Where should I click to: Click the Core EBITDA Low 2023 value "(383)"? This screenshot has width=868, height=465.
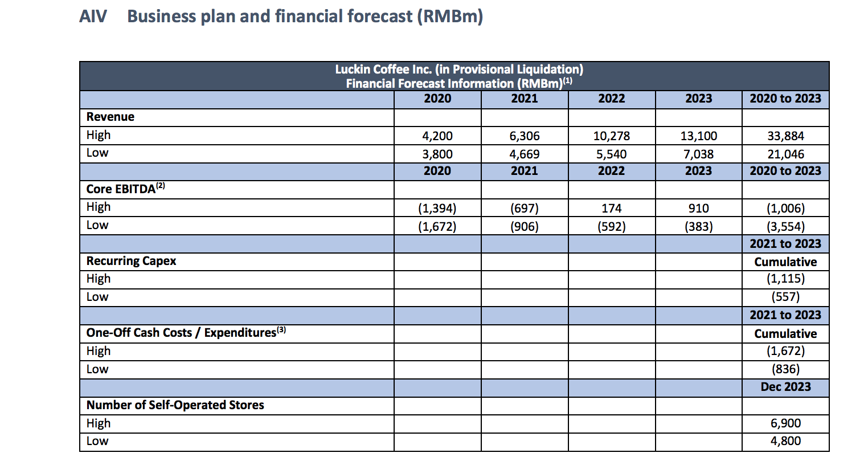pyautogui.click(x=699, y=227)
